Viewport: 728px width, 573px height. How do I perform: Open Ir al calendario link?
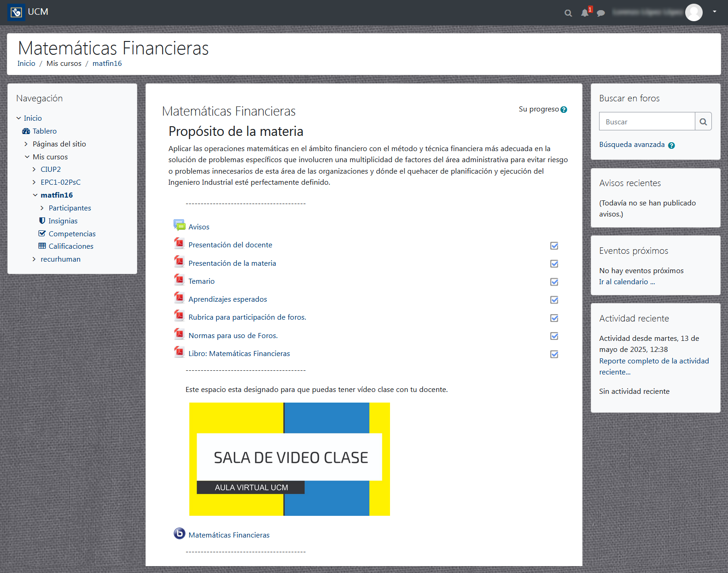(627, 282)
